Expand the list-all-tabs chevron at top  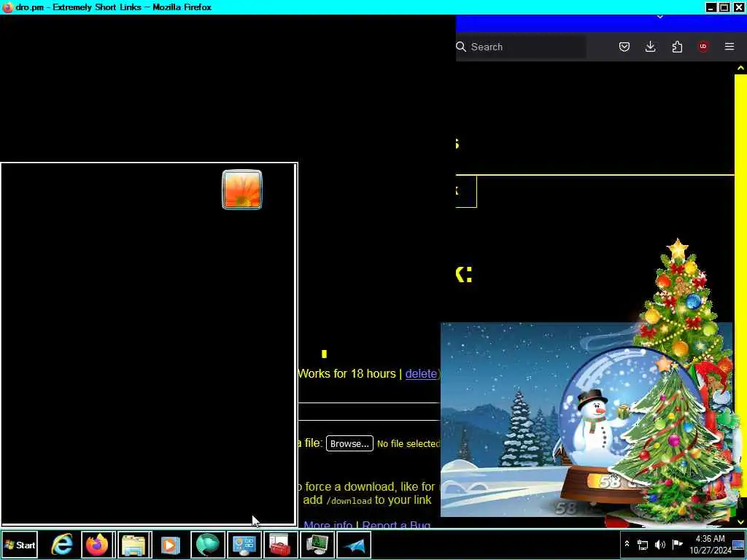(x=659, y=17)
